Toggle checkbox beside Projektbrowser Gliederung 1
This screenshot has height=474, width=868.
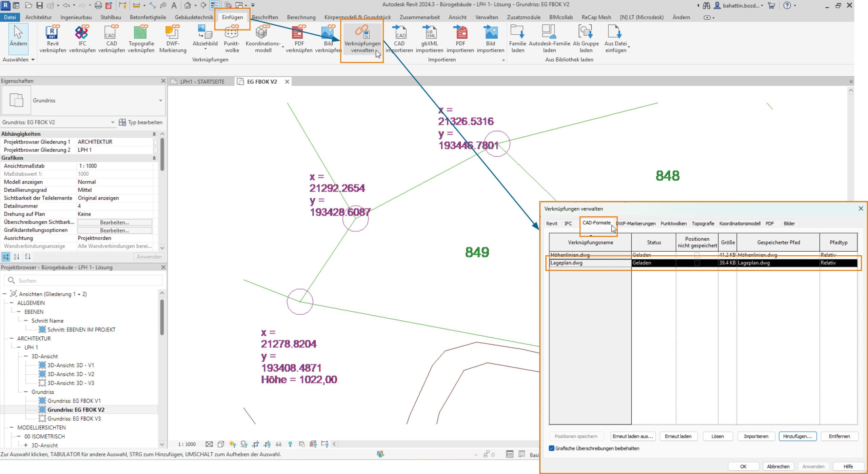(155, 142)
